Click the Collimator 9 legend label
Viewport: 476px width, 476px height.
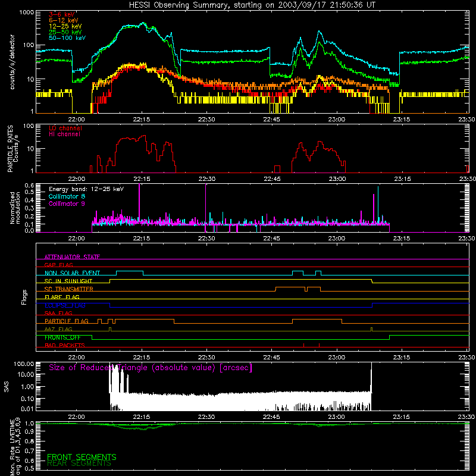point(67,203)
